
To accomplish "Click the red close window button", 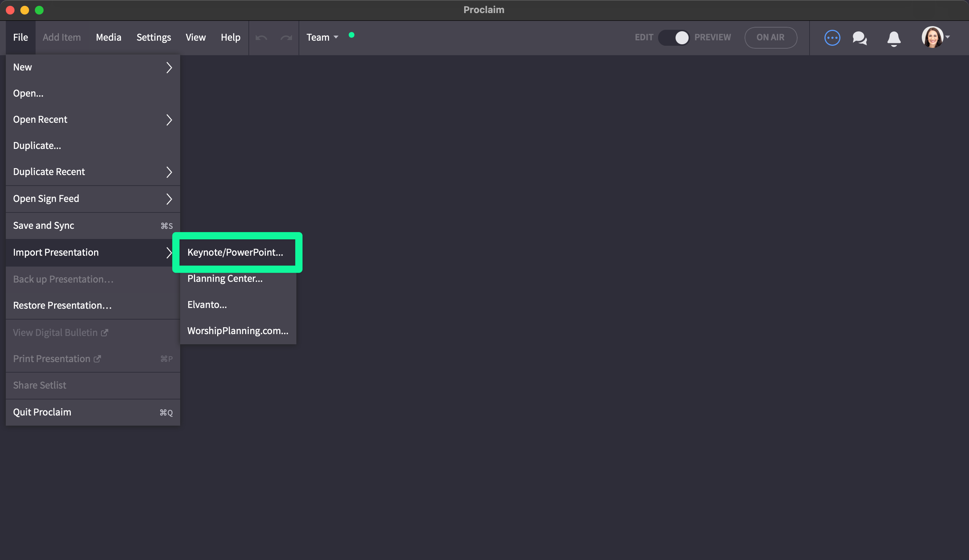I will (11, 10).
